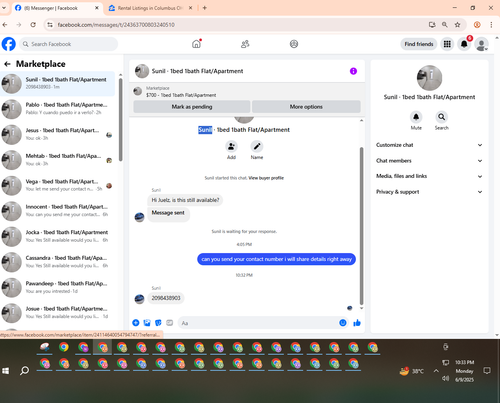
Task: Open the account profile avatar menu
Action: (x=481, y=44)
